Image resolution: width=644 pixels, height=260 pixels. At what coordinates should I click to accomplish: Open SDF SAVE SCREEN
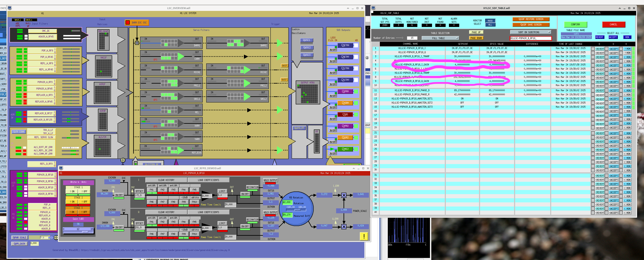tap(531, 25)
